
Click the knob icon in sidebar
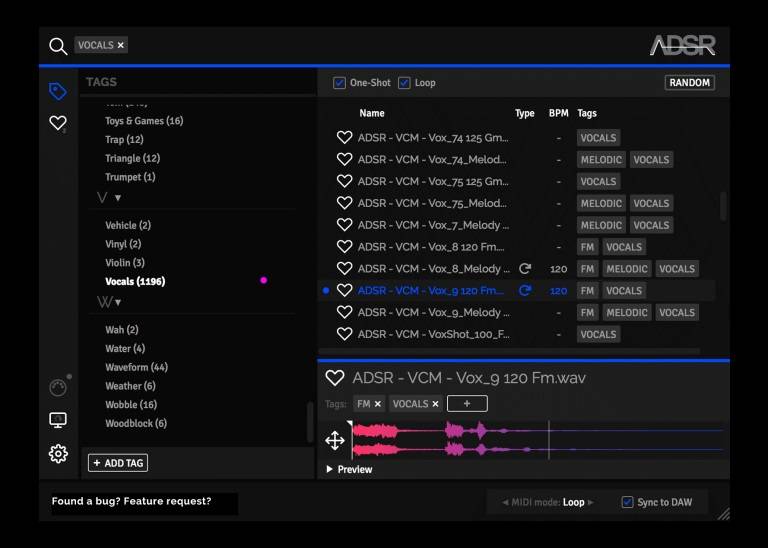[x=58, y=388]
